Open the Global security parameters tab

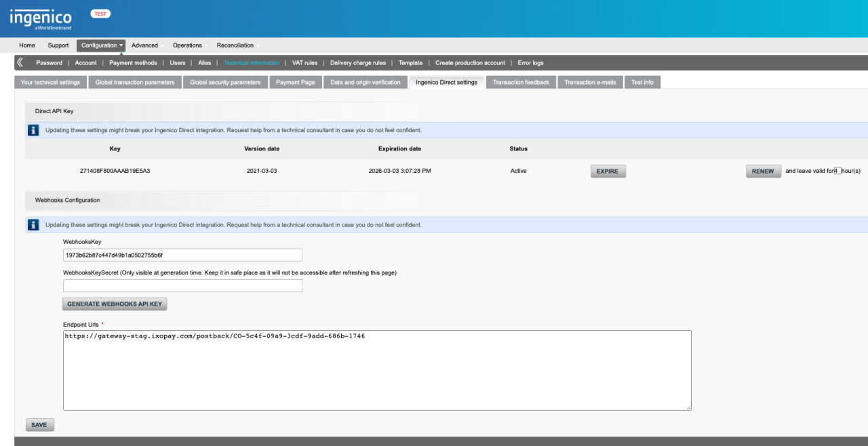pos(225,83)
